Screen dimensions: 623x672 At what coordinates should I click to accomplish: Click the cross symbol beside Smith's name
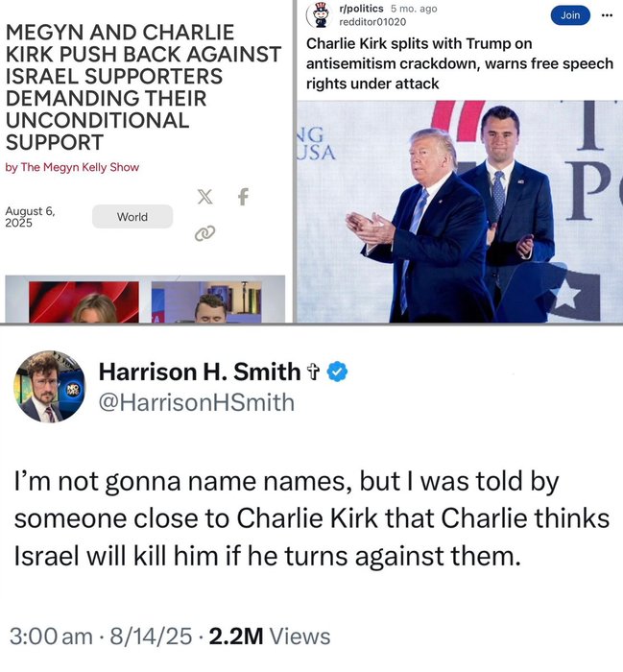click(314, 372)
